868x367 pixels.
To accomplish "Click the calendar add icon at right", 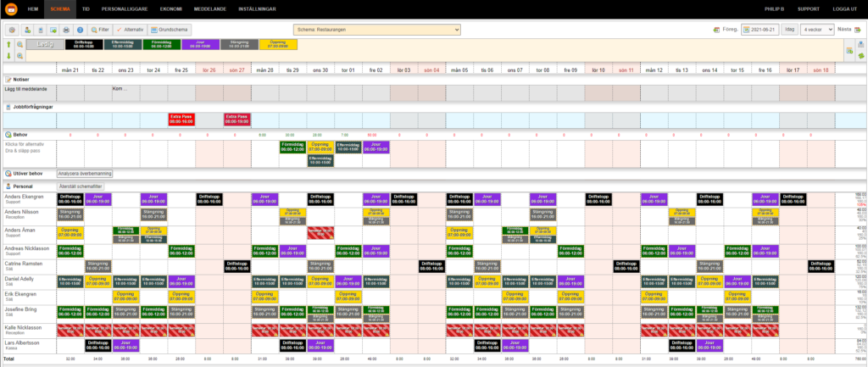I will pyautogui.click(x=849, y=51).
